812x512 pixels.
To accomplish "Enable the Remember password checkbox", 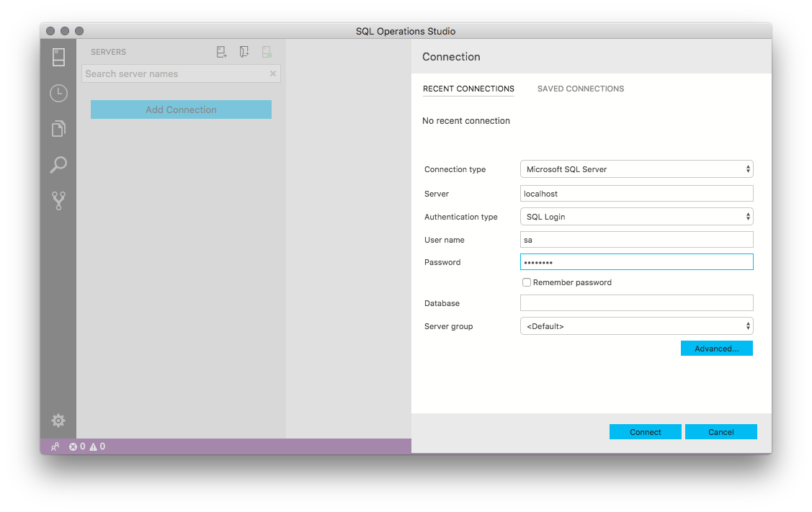I will (x=527, y=282).
